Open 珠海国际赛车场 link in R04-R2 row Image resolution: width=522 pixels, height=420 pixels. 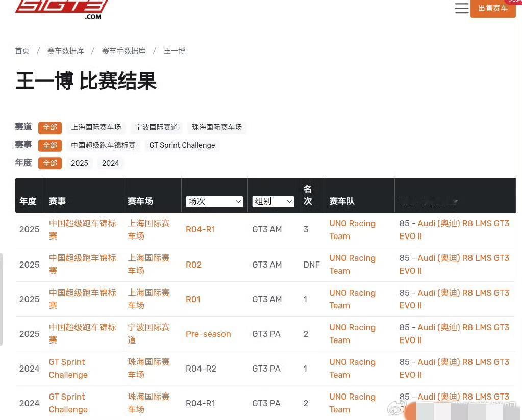149,369
